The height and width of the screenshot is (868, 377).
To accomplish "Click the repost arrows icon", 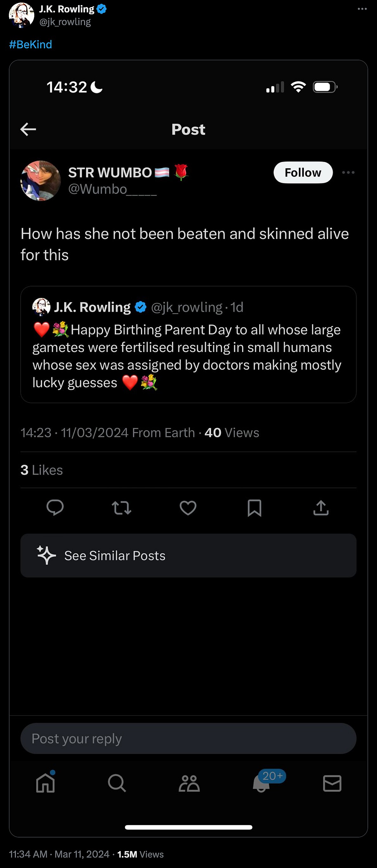I will [121, 508].
